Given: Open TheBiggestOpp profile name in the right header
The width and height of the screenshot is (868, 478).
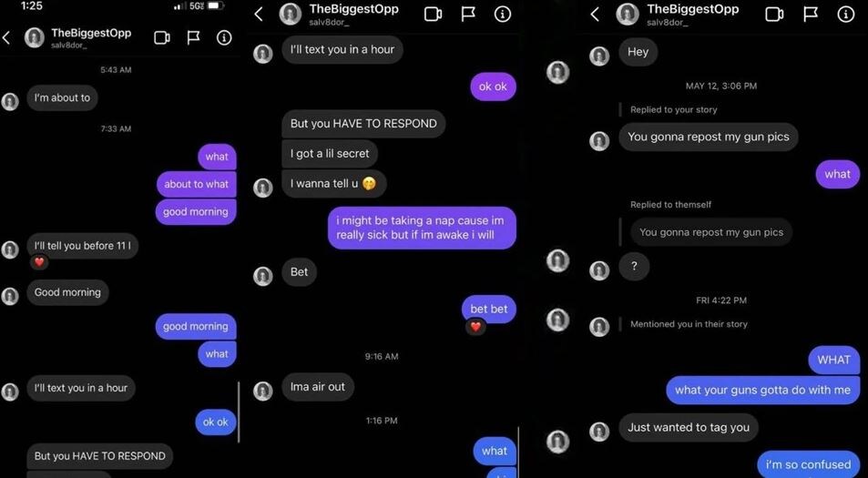Looking at the screenshot, I should click(x=692, y=9).
